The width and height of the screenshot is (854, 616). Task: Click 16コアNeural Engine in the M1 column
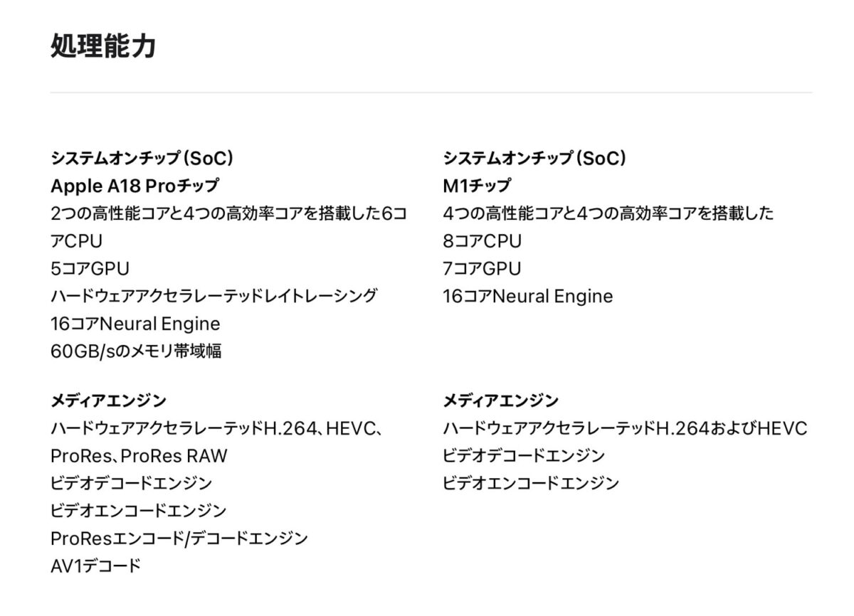click(527, 296)
